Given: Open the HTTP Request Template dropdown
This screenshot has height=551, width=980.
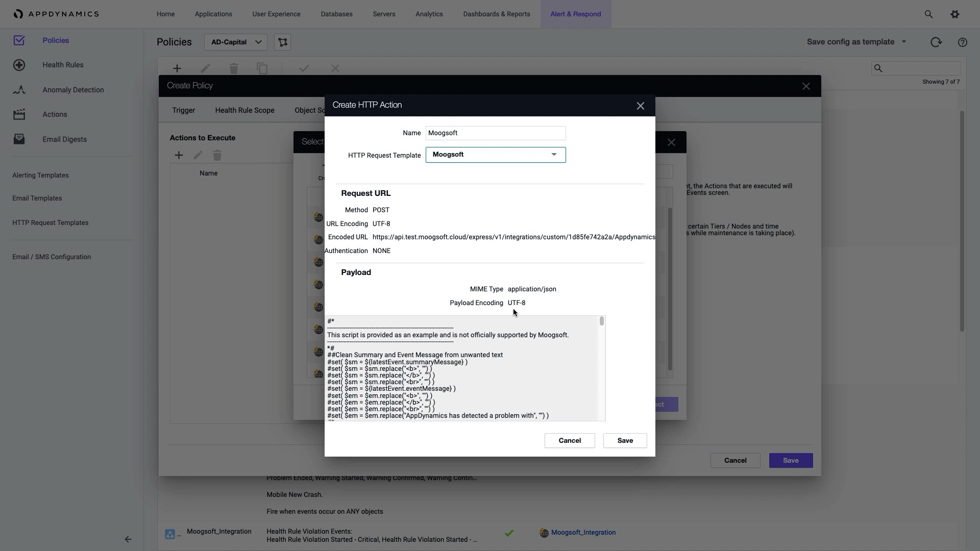Looking at the screenshot, I should 496,155.
